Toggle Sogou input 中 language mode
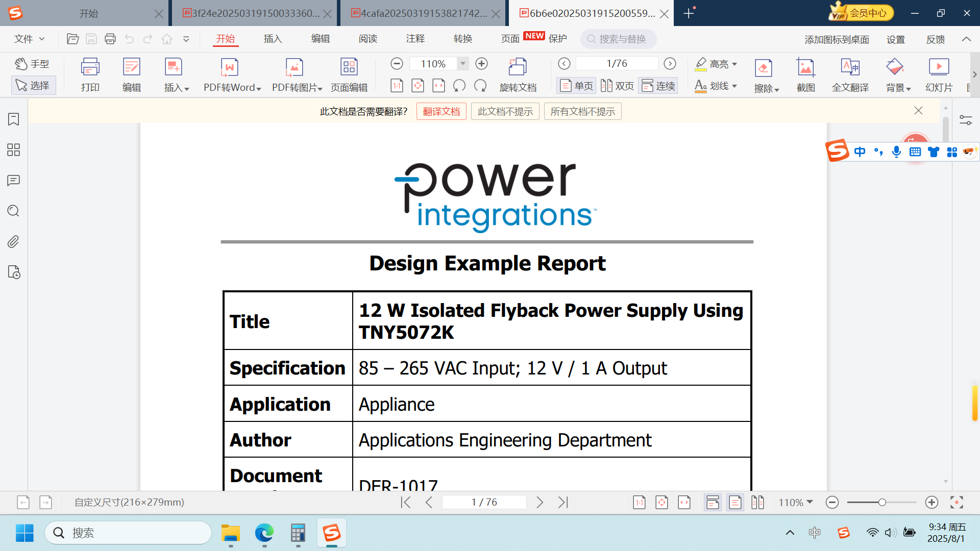 860,152
